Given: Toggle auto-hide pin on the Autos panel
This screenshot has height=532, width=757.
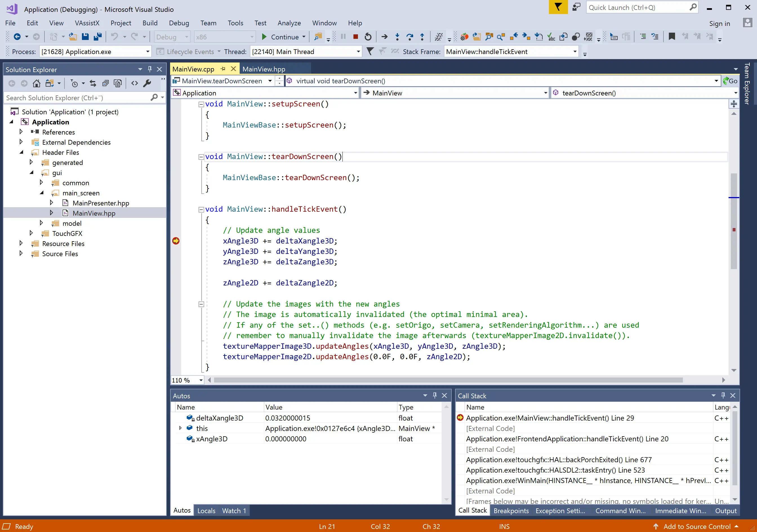Looking at the screenshot, I should click(435, 395).
